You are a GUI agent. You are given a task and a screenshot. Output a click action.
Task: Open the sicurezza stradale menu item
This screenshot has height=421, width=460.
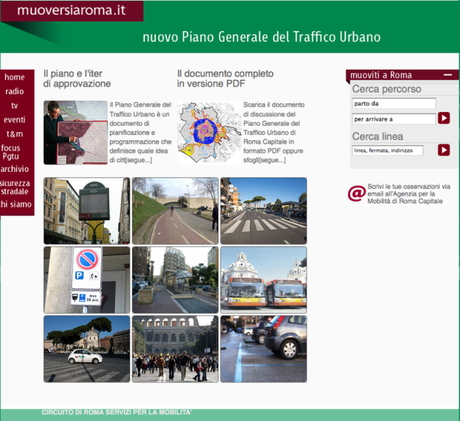click(15, 187)
